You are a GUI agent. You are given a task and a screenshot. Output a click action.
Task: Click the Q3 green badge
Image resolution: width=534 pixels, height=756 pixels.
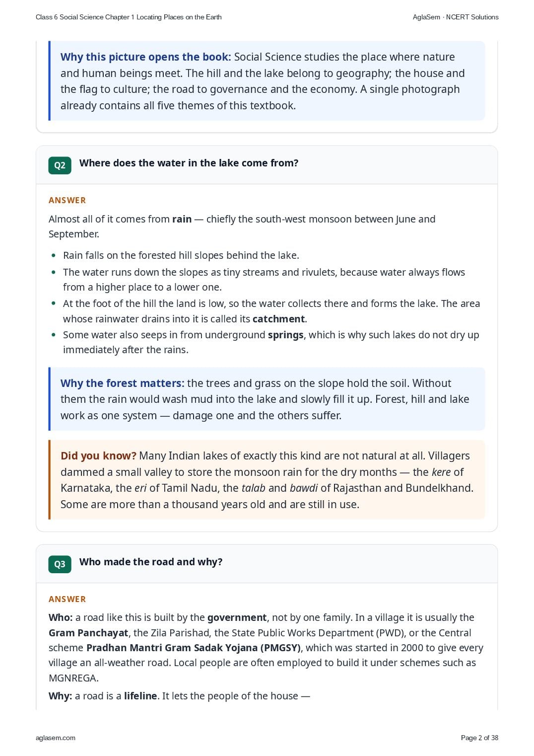(x=60, y=564)
